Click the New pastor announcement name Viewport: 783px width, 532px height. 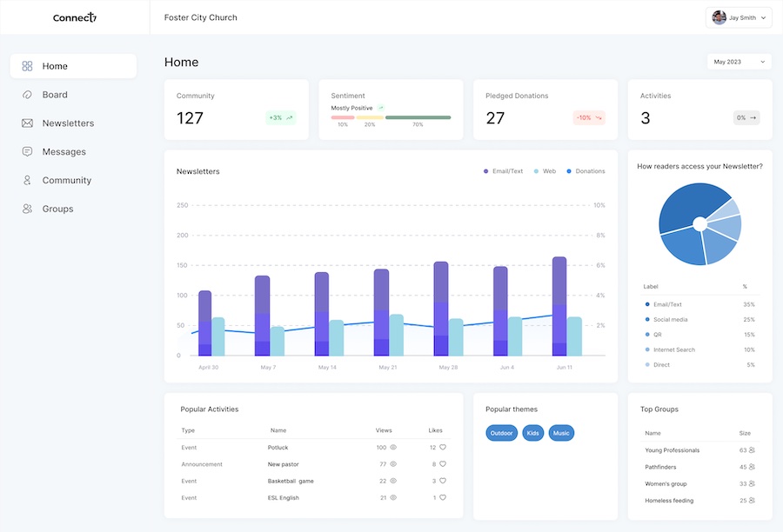point(283,464)
